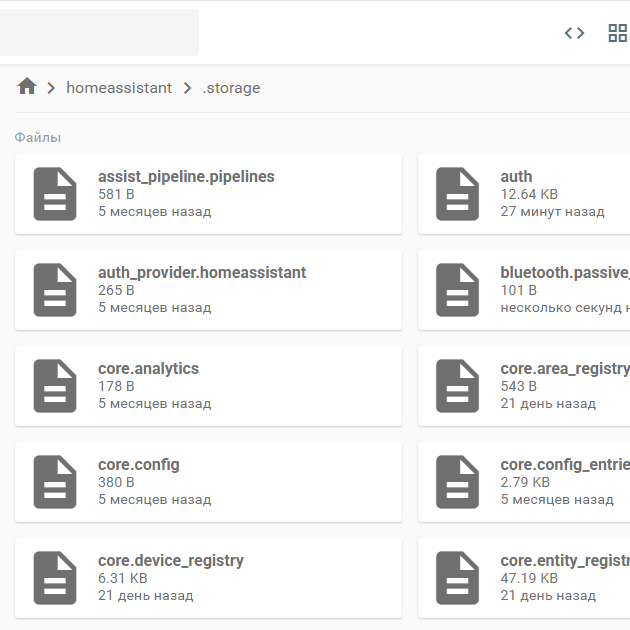Click the 581 B size text

tap(116, 194)
